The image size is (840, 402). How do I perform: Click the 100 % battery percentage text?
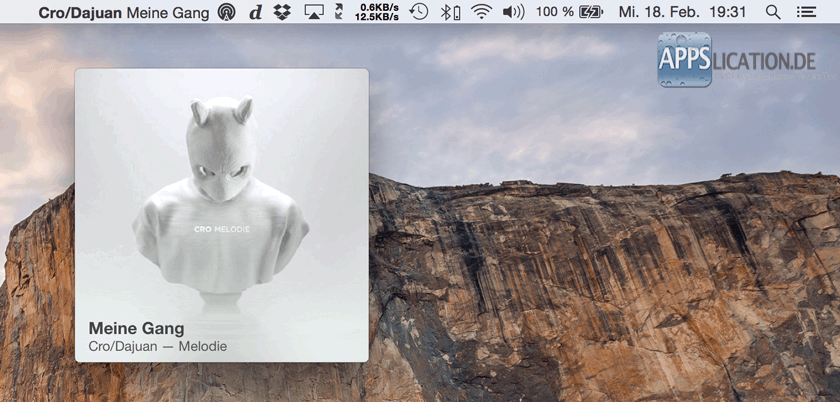[555, 12]
